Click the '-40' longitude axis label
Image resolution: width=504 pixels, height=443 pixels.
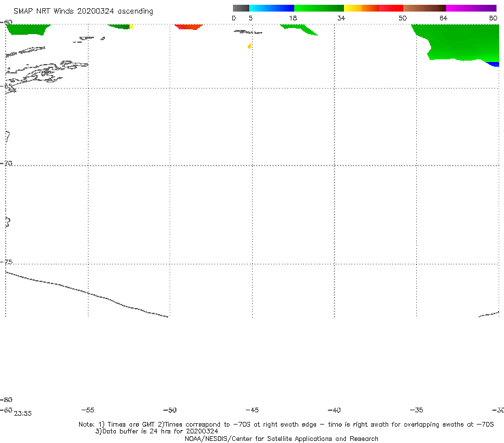click(x=334, y=410)
